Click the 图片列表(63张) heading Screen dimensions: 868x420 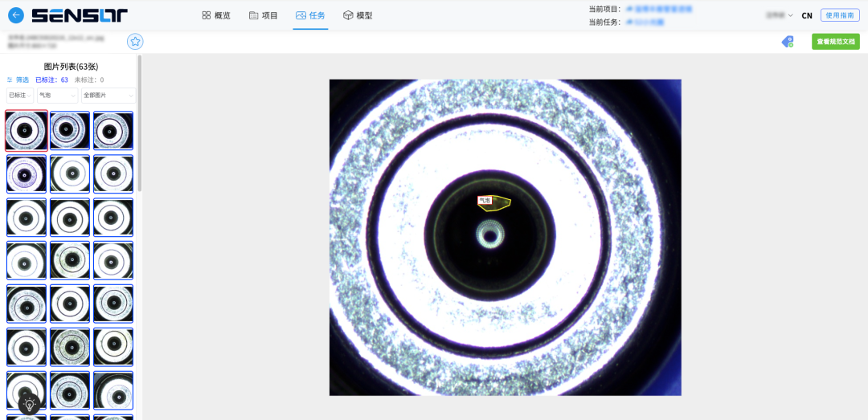71,67
